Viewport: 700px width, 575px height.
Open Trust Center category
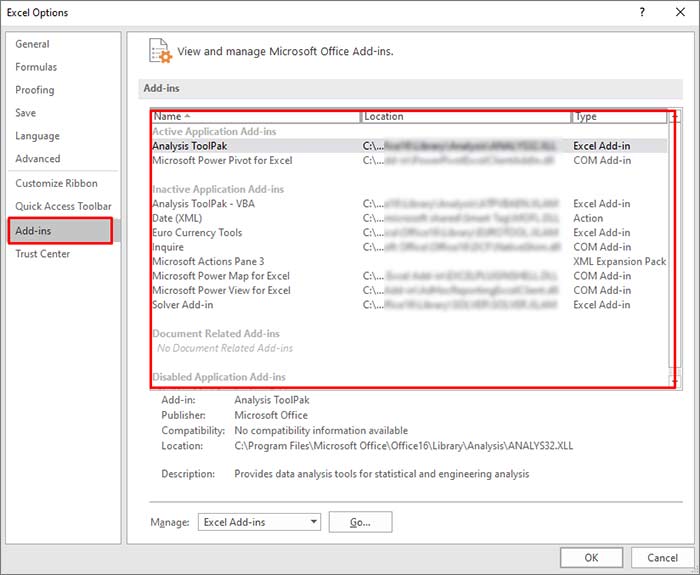[42, 254]
